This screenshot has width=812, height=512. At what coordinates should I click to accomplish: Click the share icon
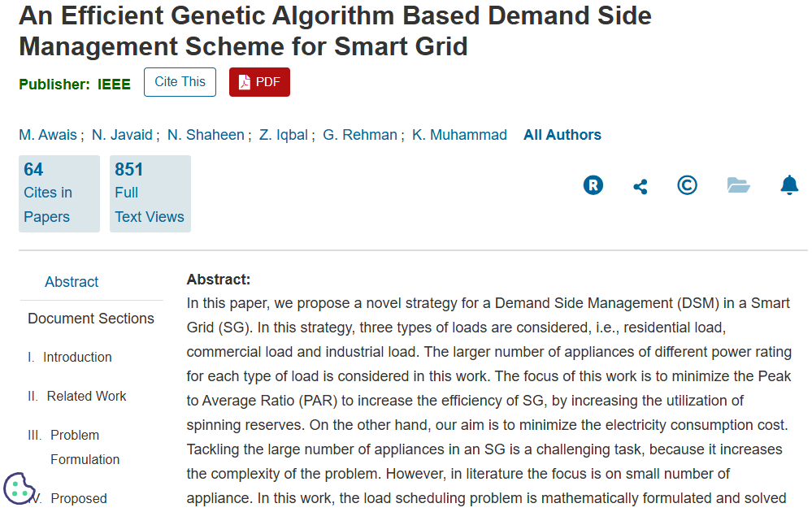[x=640, y=186]
